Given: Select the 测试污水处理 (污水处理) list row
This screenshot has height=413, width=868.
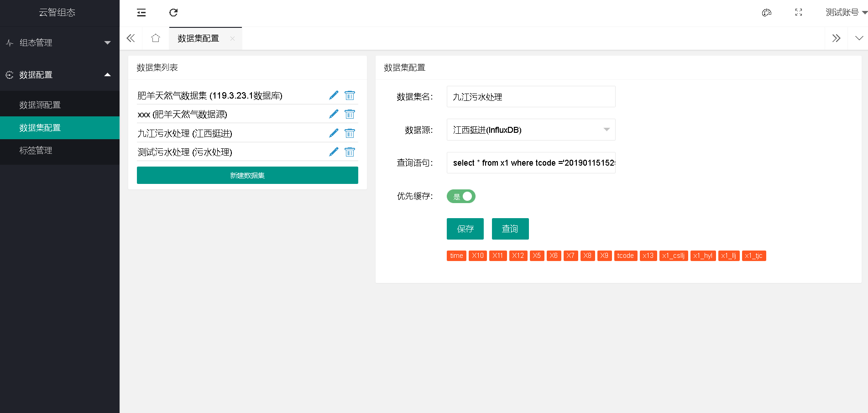Looking at the screenshot, I should pyautogui.click(x=247, y=152).
